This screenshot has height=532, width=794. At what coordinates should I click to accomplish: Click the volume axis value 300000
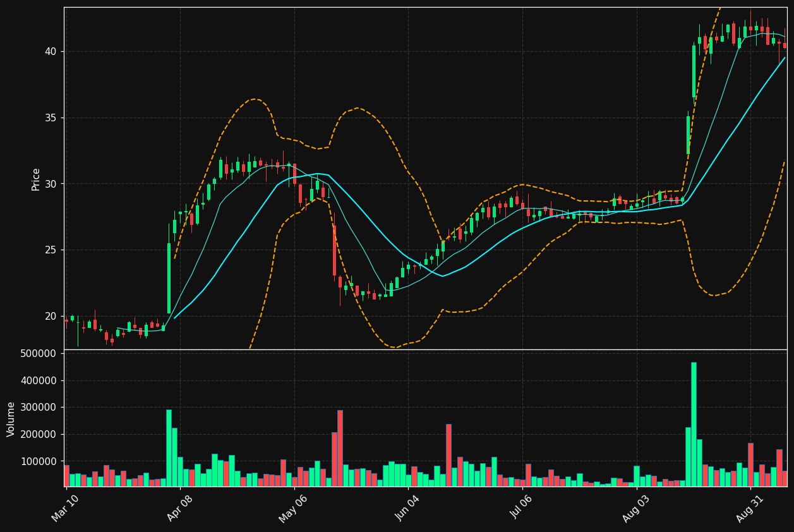pos(39,408)
